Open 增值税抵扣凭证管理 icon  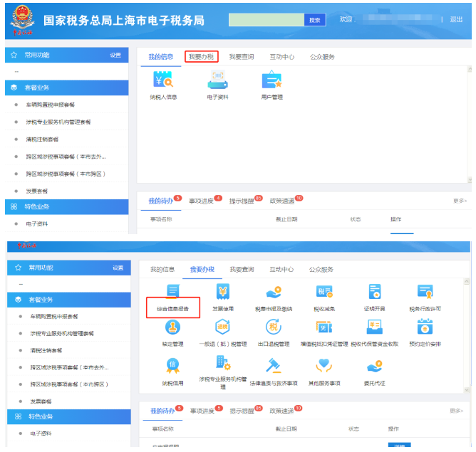324,327
